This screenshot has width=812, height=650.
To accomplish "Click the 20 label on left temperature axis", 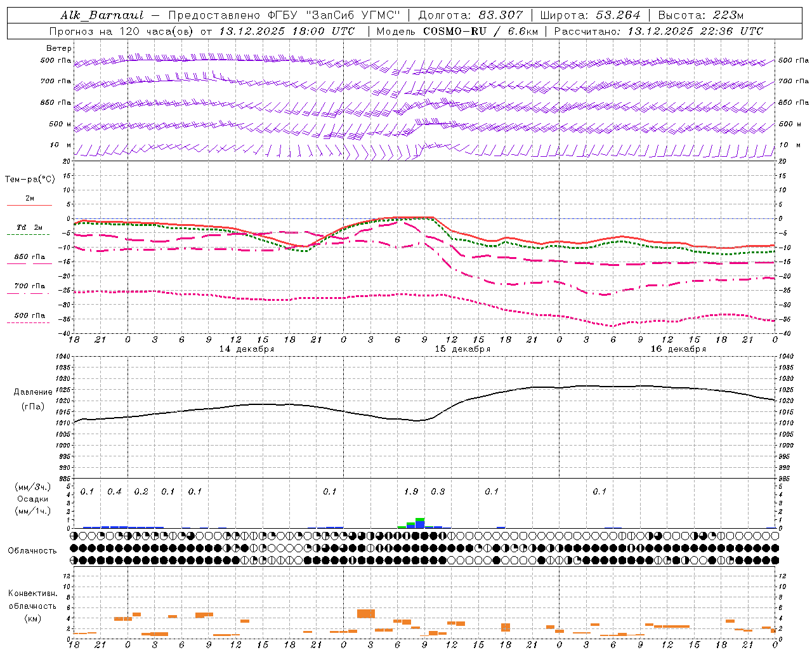I will (67, 161).
